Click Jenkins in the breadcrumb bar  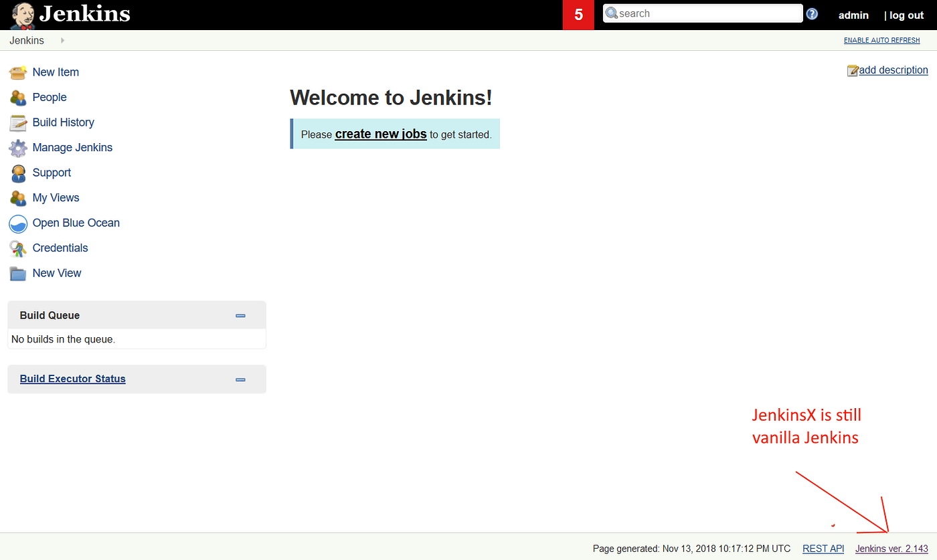(x=26, y=40)
